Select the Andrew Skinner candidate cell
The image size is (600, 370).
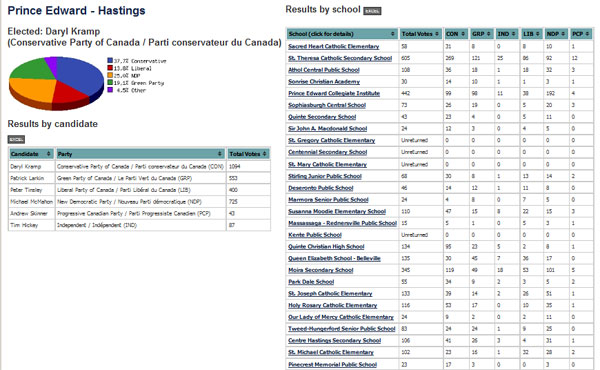click(x=32, y=214)
